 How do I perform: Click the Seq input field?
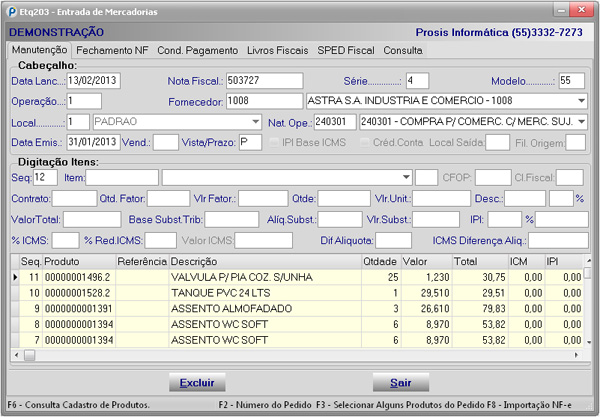[x=45, y=178]
